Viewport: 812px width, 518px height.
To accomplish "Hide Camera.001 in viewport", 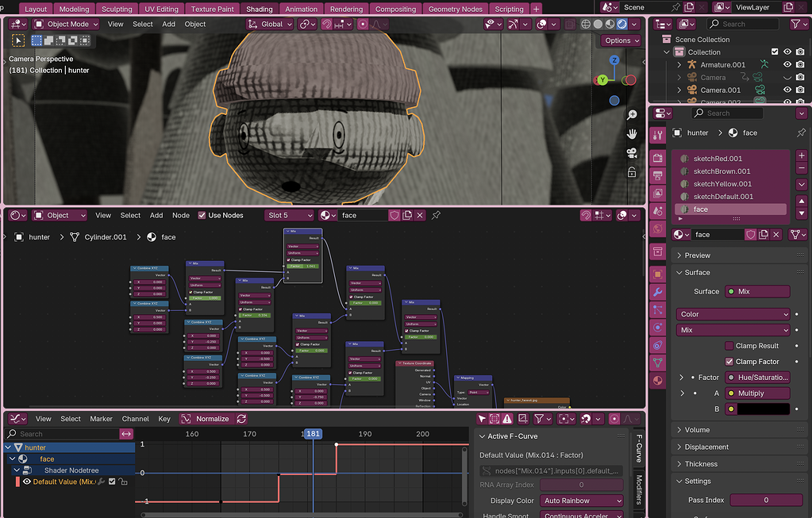I will [x=787, y=90].
